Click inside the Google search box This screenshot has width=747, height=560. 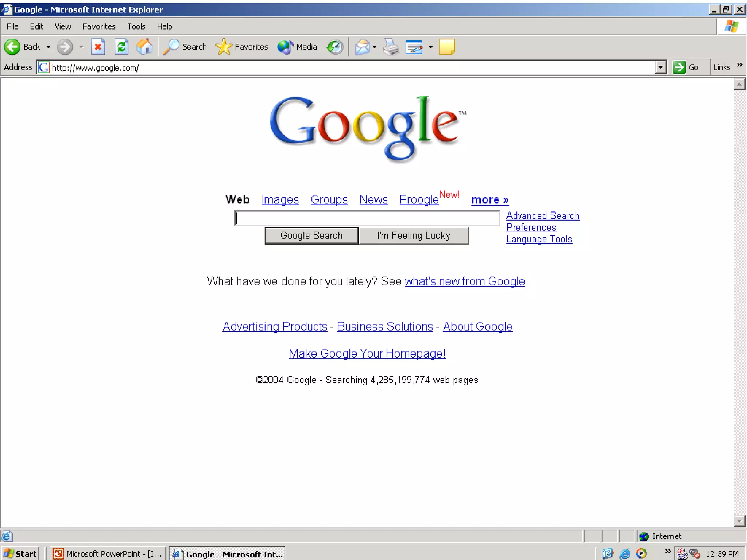(x=367, y=218)
